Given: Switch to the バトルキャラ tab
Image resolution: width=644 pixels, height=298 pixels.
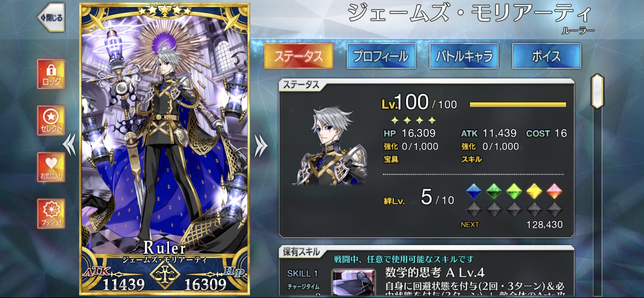Looking at the screenshot, I should (x=464, y=56).
